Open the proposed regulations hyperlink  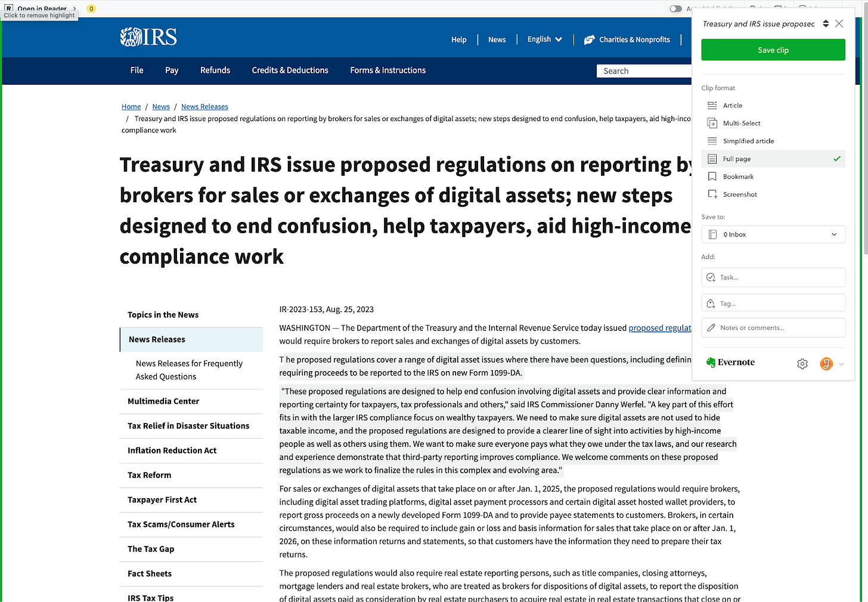pos(660,328)
